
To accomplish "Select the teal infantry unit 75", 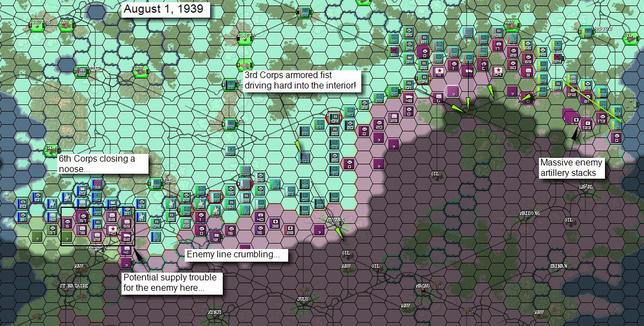I will point(230,191).
